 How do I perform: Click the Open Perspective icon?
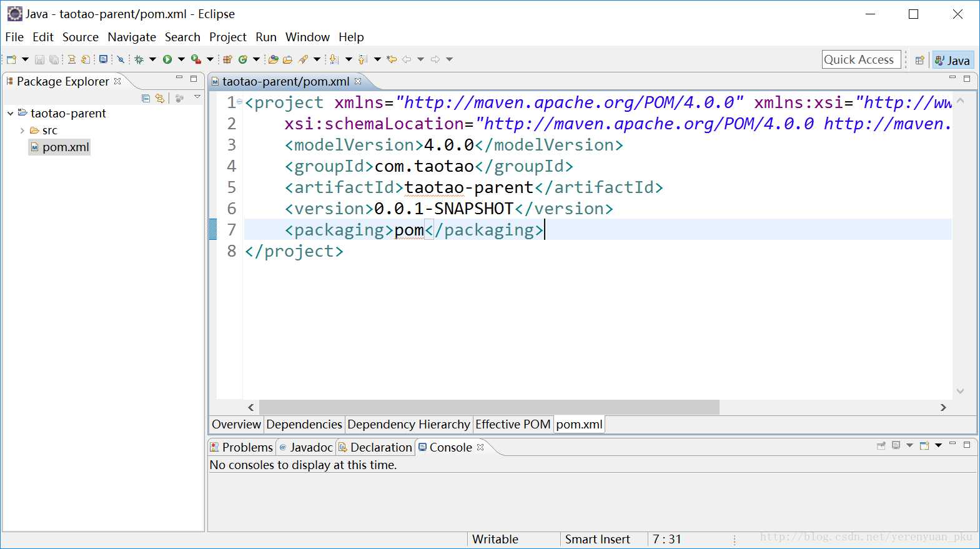919,60
